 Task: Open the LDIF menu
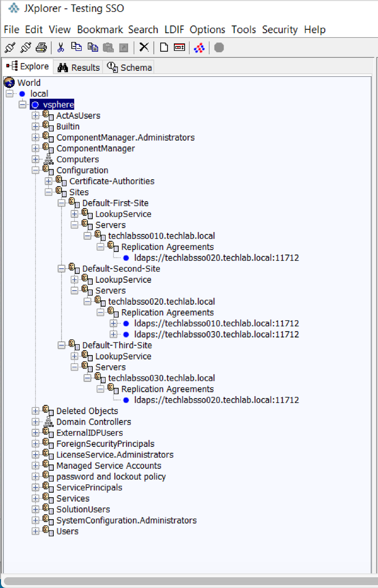(x=174, y=29)
